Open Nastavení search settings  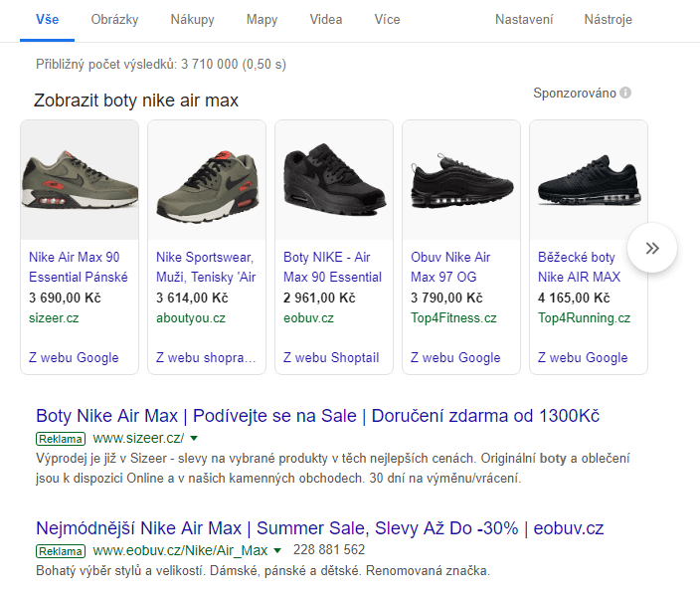[x=524, y=20]
